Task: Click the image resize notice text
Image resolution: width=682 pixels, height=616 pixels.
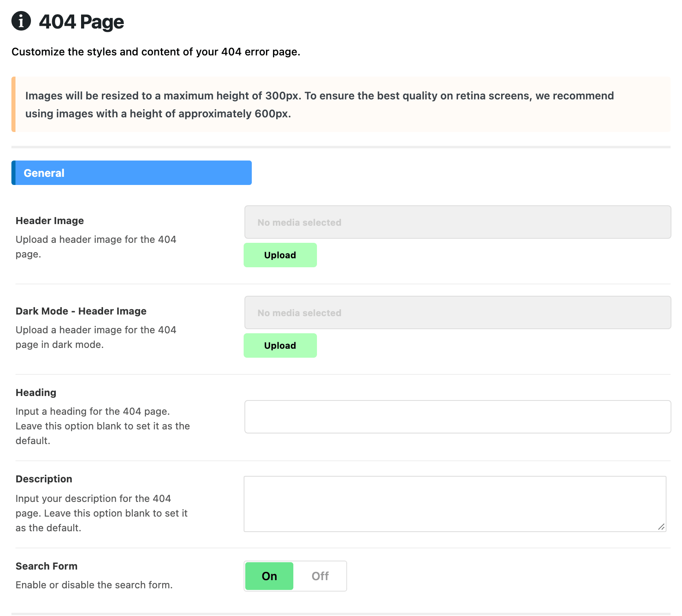Action: (319, 105)
